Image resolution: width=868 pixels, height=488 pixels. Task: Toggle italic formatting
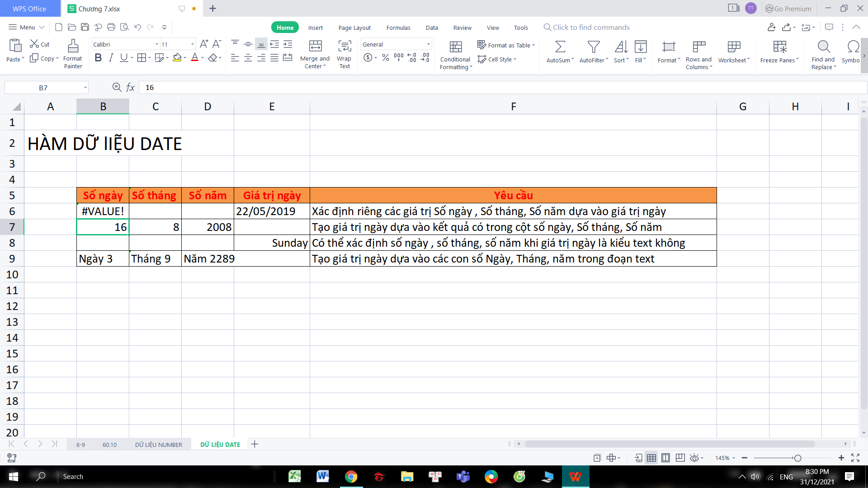[111, 58]
